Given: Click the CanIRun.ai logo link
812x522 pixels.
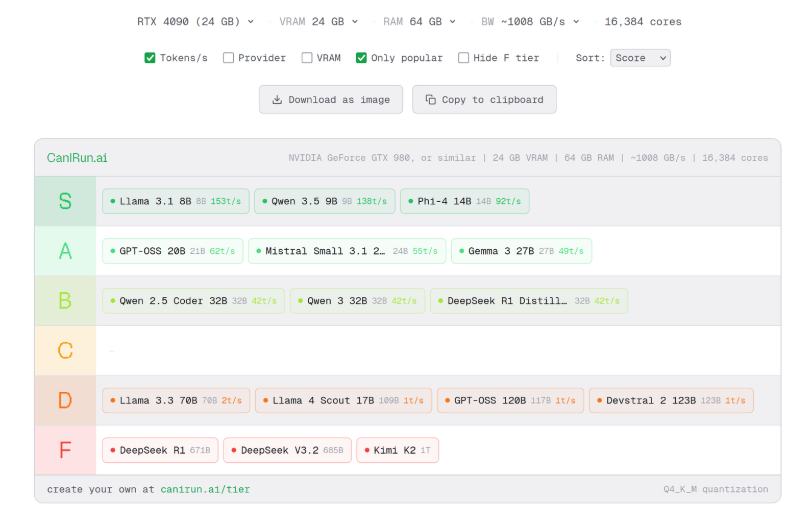Looking at the screenshot, I should point(77,158).
